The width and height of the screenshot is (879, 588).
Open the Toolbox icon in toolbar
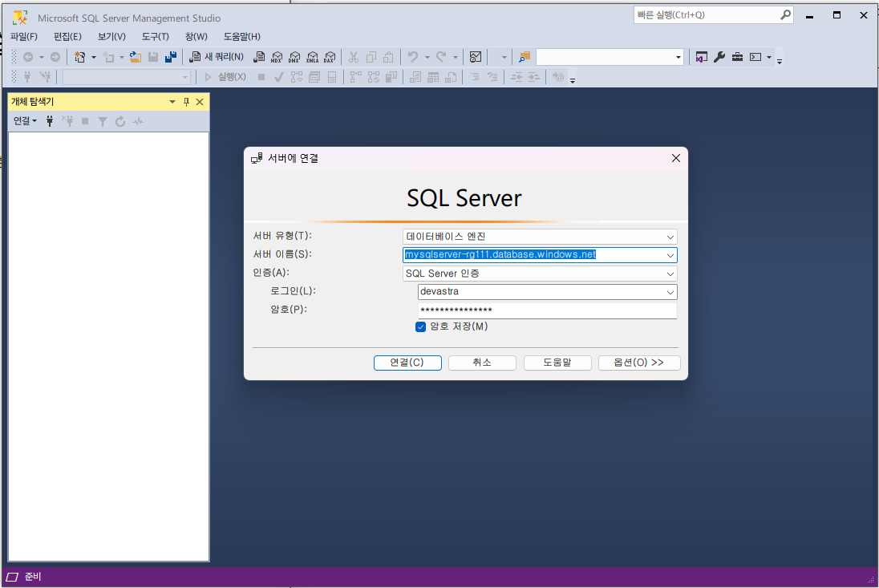pyautogui.click(x=737, y=57)
